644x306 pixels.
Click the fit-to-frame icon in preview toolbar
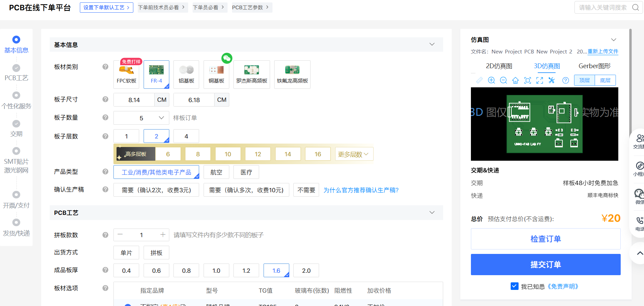[528, 80]
